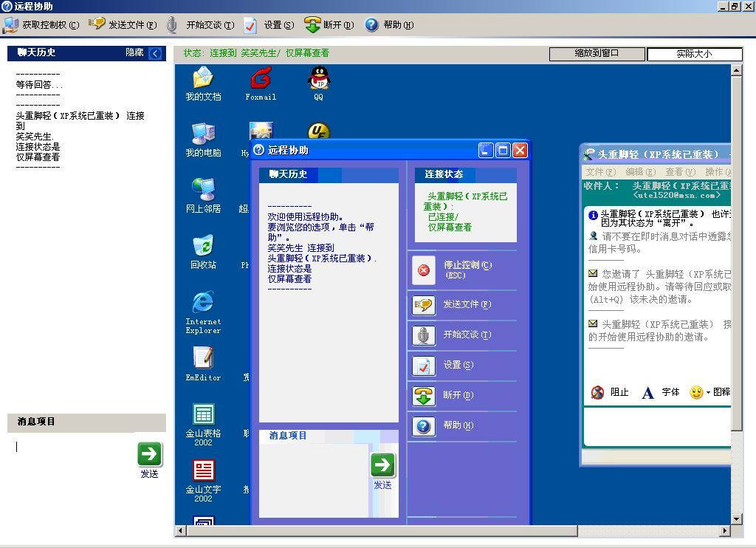Open the emoticon dropdown arrow in messenger
This screenshot has width=756, height=548.
click(x=708, y=393)
